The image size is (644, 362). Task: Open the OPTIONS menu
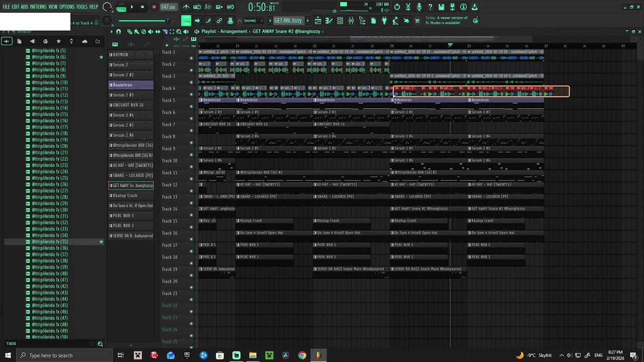pos(67,7)
